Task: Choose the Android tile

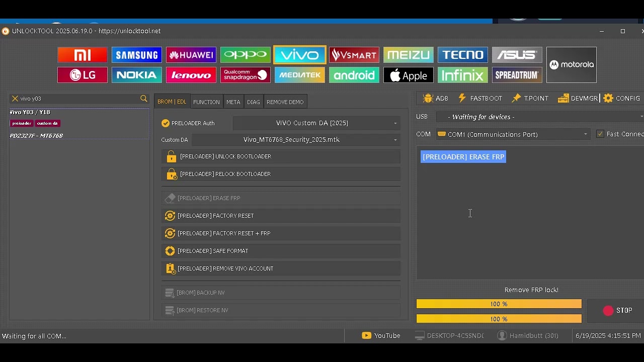Action: [354, 75]
